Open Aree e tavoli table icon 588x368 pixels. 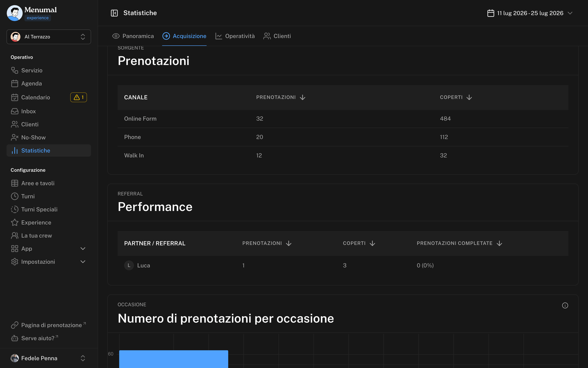[15, 183]
